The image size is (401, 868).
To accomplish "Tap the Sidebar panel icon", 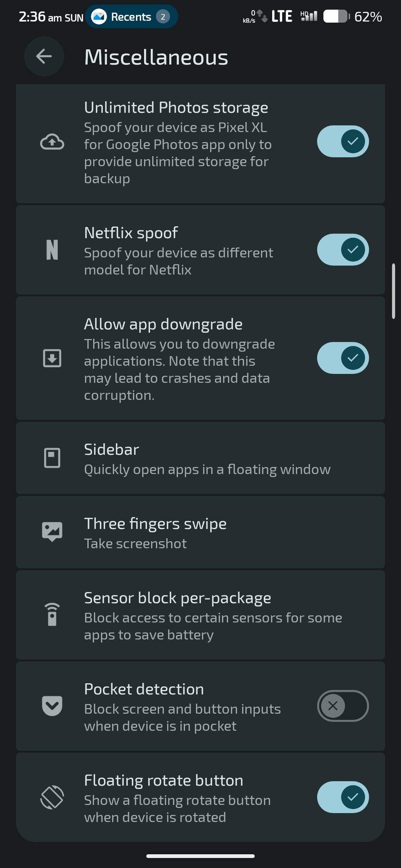I will [52, 458].
